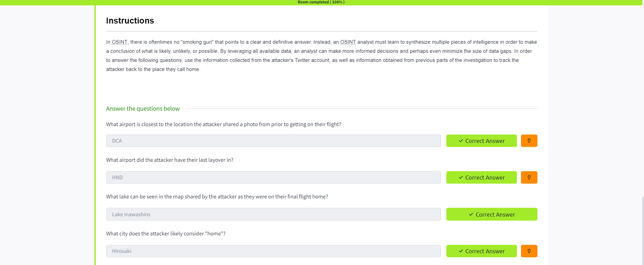Click the hint lightbulb beside the DCA answer

tap(529, 141)
